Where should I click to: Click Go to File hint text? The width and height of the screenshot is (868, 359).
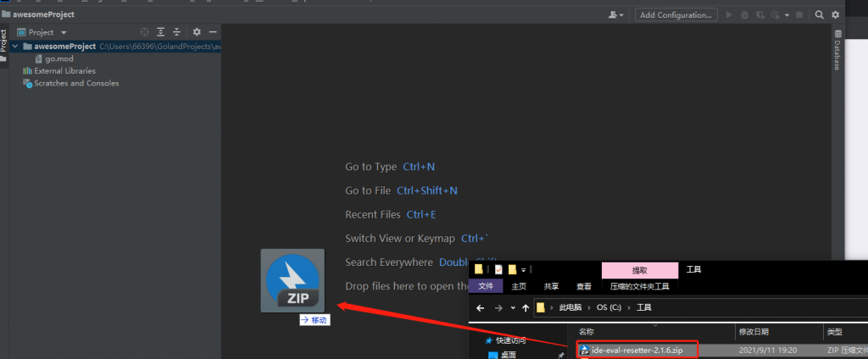click(x=368, y=191)
